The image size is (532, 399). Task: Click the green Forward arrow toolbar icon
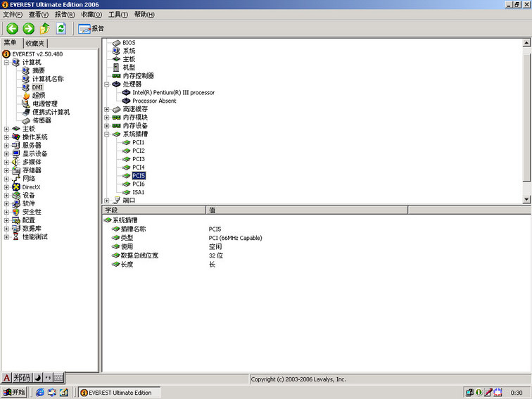click(28, 28)
